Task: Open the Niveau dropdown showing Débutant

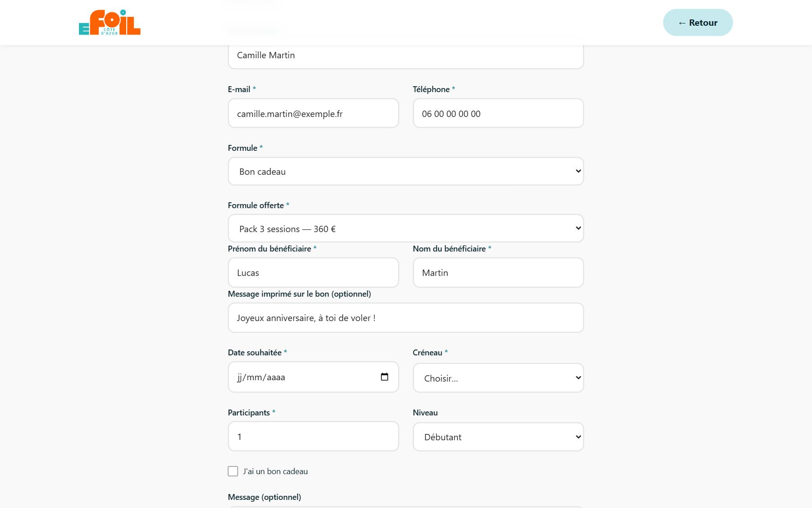Action: 498,437
